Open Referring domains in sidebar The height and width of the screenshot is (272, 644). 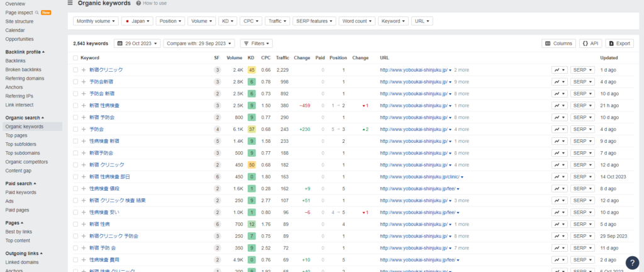(25, 78)
